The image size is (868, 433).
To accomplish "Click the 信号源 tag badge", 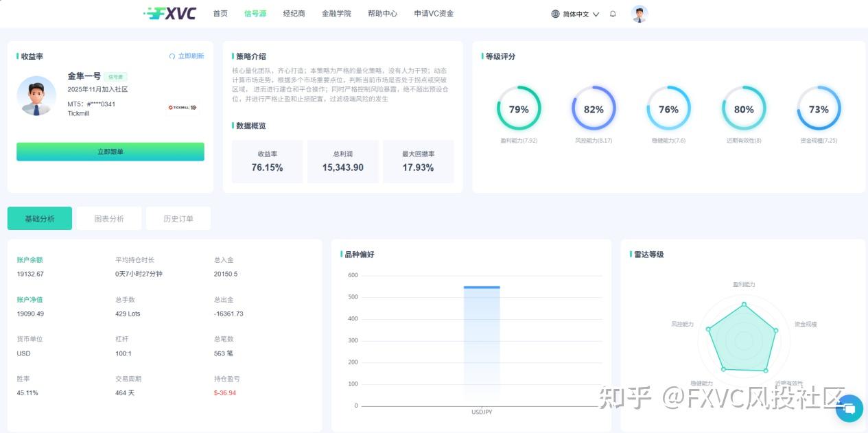I will pyautogui.click(x=116, y=77).
